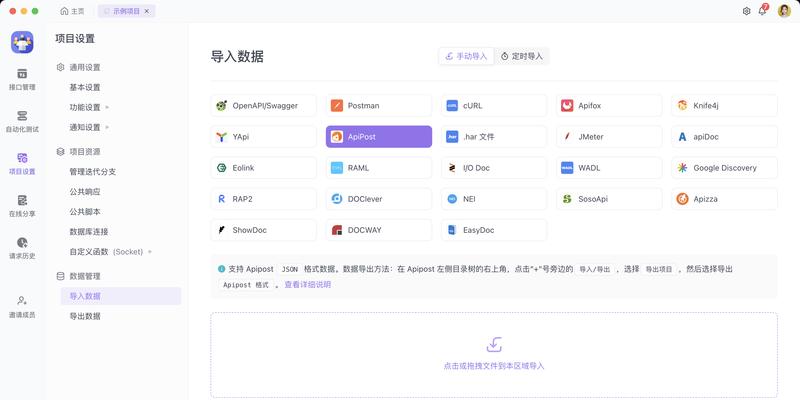Choose Apizza import format
800x400 pixels.
click(x=724, y=199)
